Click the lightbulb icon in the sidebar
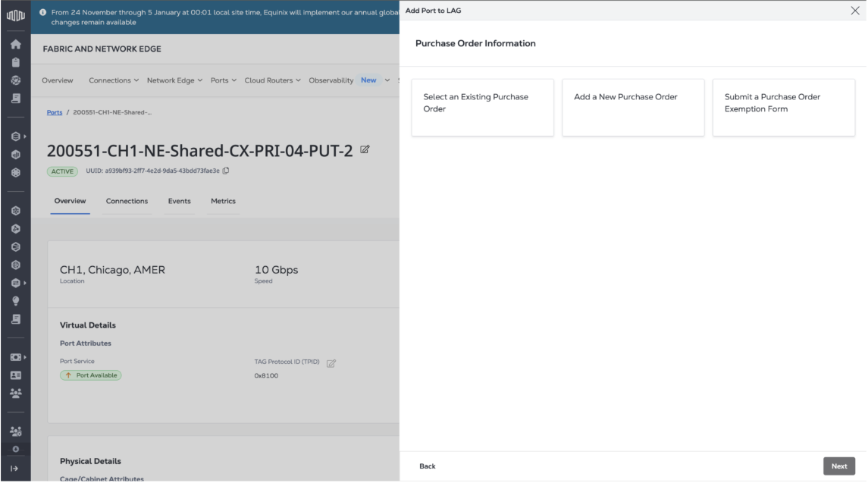868x483 pixels. point(15,300)
